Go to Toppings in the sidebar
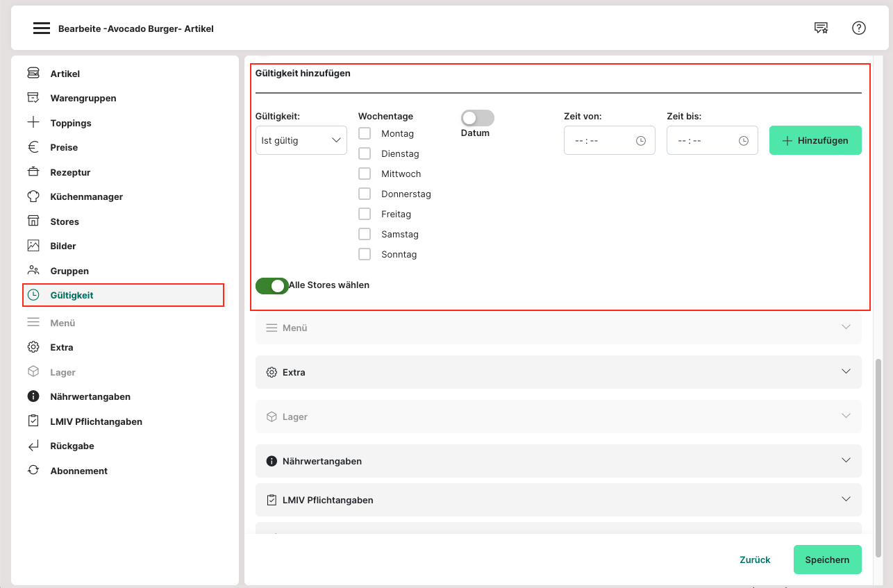893x588 pixels. (x=71, y=123)
